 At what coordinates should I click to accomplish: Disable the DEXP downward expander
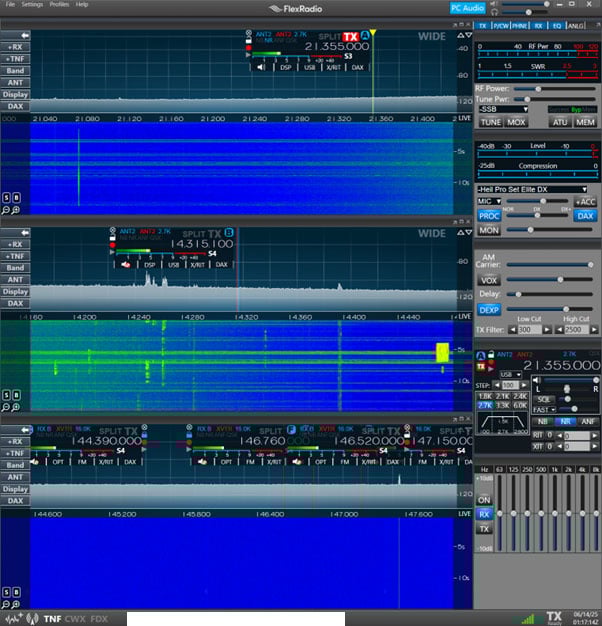(489, 310)
